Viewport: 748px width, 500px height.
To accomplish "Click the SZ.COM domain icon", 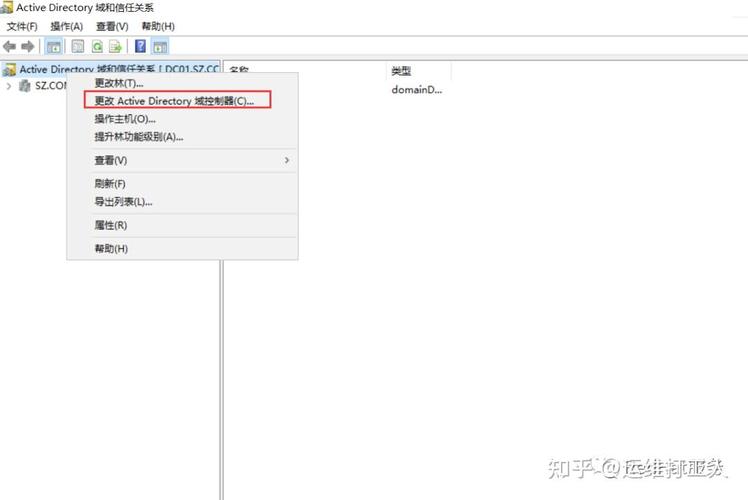I will [x=24, y=86].
